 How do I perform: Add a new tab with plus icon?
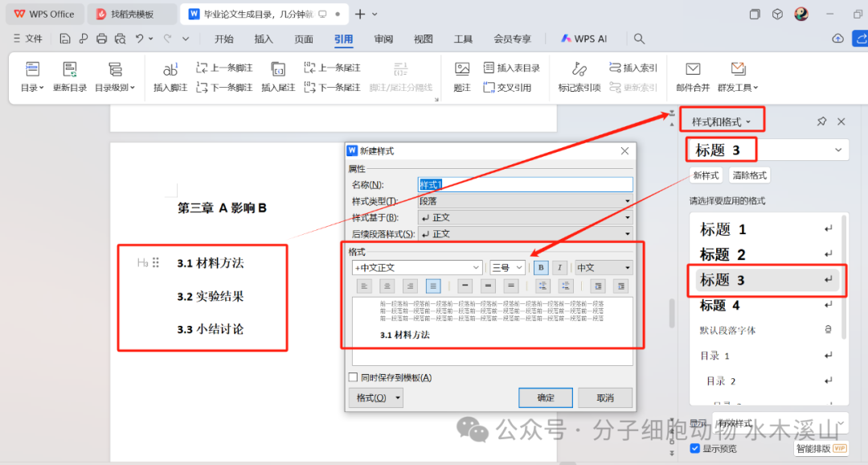tap(360, 14)
